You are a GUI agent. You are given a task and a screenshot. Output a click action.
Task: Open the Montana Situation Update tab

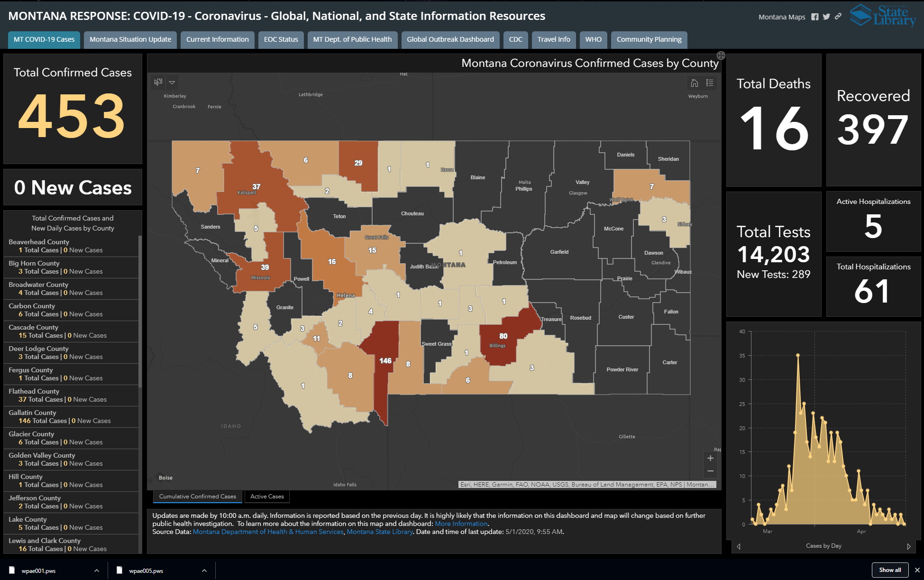point(130,39)
